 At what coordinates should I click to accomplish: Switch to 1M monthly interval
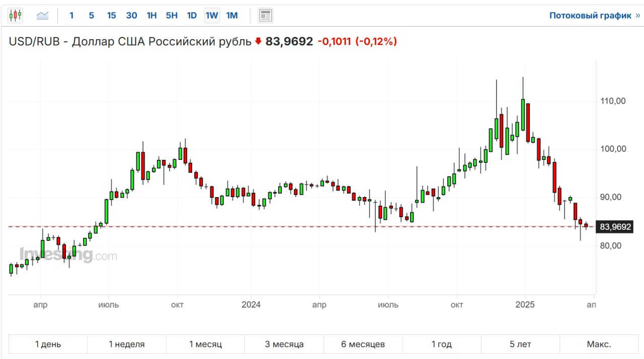(x=232, y=16)
